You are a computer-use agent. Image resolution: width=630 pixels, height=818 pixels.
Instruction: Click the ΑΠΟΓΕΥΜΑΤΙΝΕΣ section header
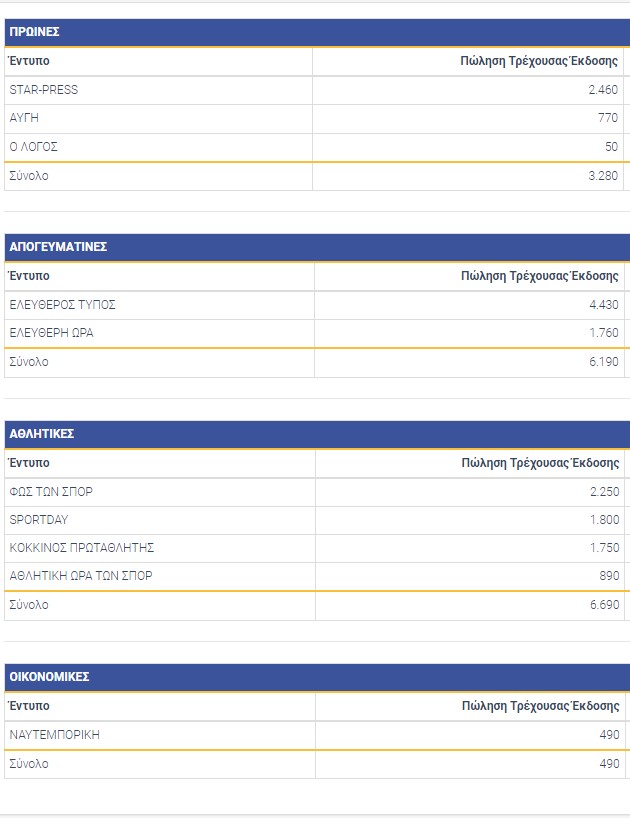[58, 246]
